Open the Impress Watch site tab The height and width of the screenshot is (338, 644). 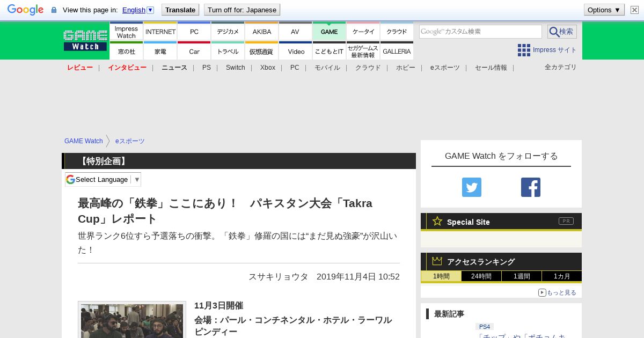(x=126, y=32)
